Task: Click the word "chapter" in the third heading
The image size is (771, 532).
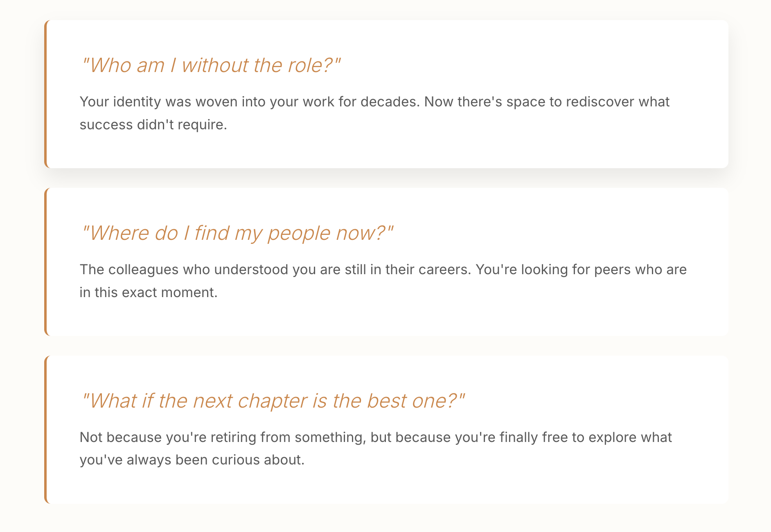Action: tap(272, 401)
